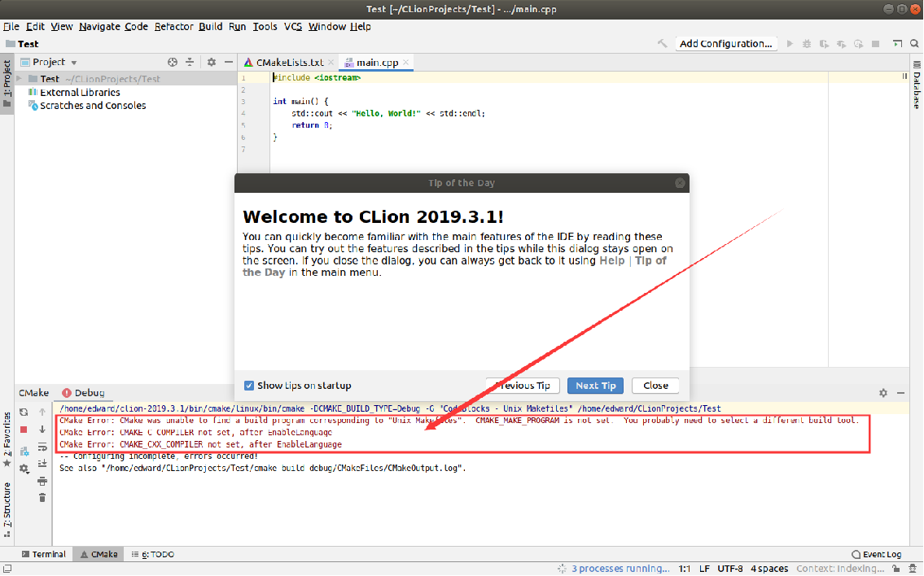Hide the CMake tool window with minus icon
924x576 pixels.
900,393
